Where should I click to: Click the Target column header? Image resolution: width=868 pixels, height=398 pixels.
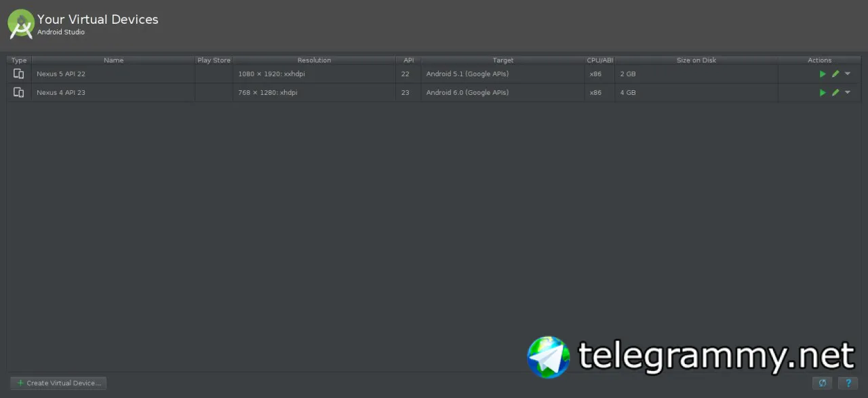[503, 60]
